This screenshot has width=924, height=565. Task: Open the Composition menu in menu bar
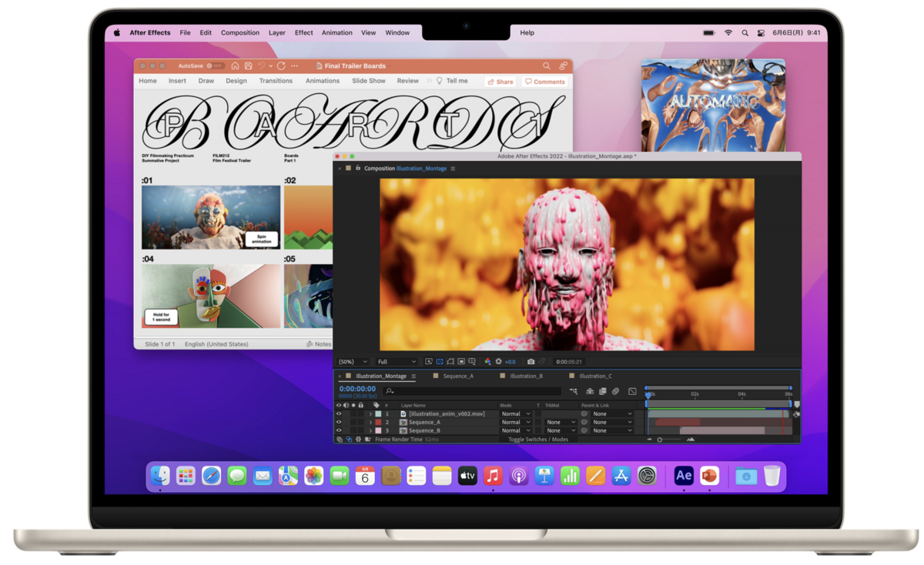[240, 33]
